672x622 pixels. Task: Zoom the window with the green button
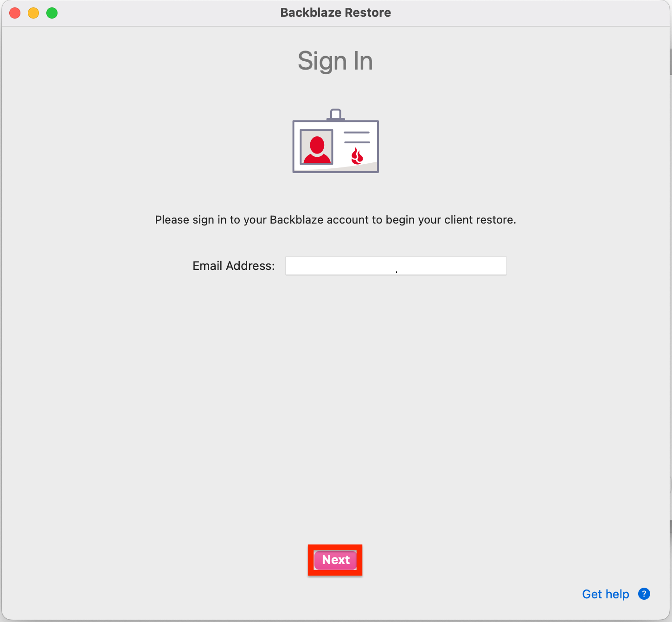tap(52, 13)
